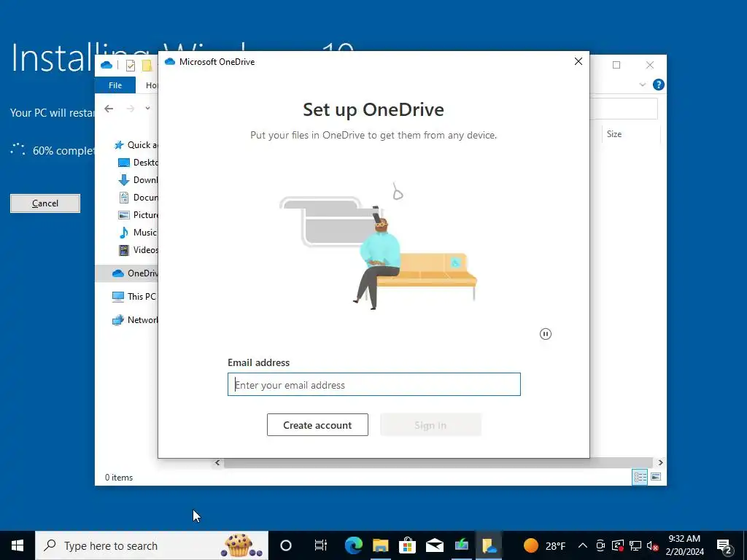The width and height of the screenshot is (747, 560).
Task: Click muted volume icon in system tray
Action: point(652,545)
